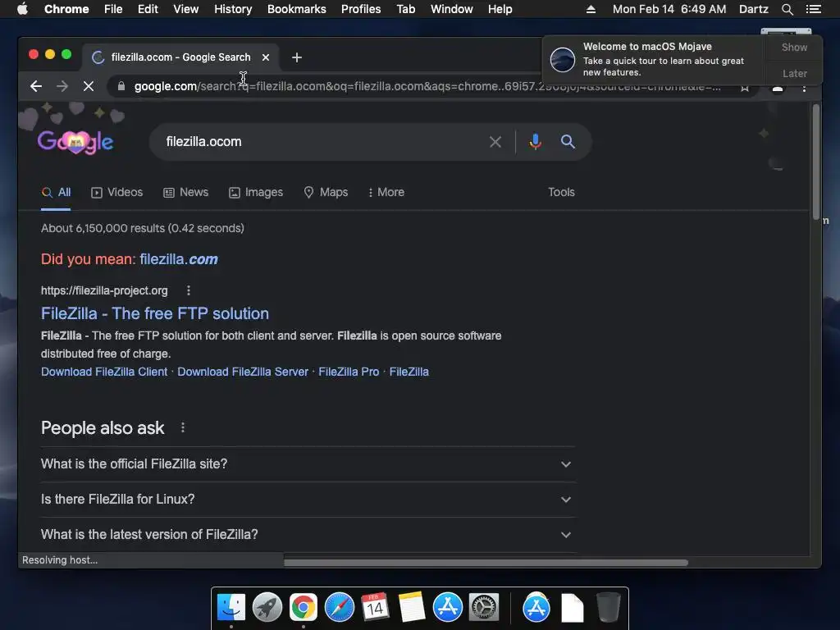
Task: Click Show on macOS Mojave notification
Action: 794,47
